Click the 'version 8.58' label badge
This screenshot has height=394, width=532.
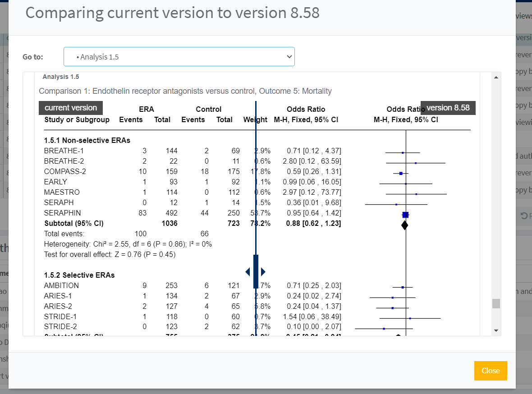[x=448, y=108]
